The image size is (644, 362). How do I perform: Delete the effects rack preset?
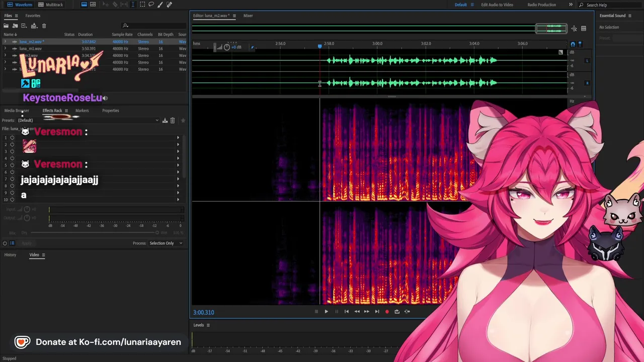[173, 120]
